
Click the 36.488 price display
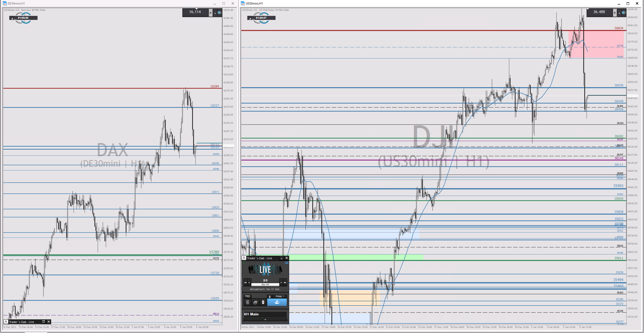[599, 12]
